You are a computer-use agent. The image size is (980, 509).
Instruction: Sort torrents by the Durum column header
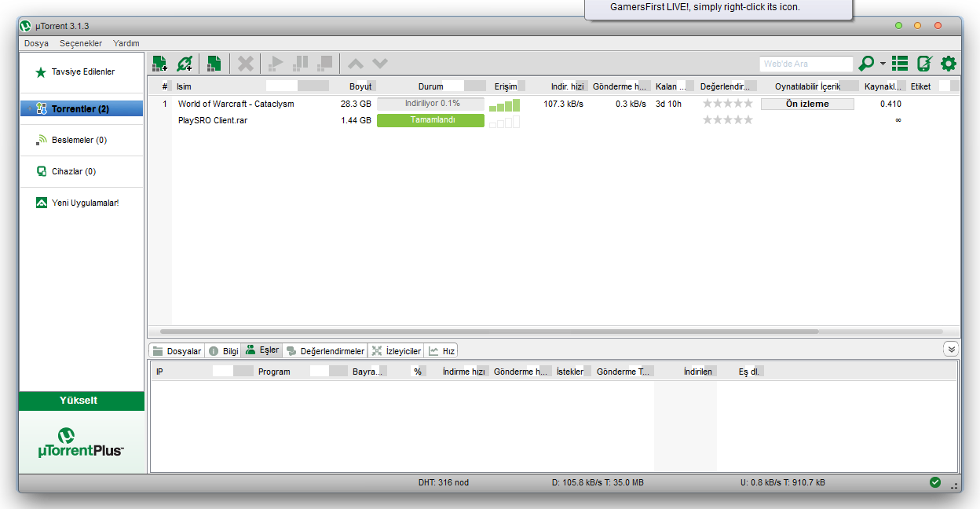[x=430, y=86]
